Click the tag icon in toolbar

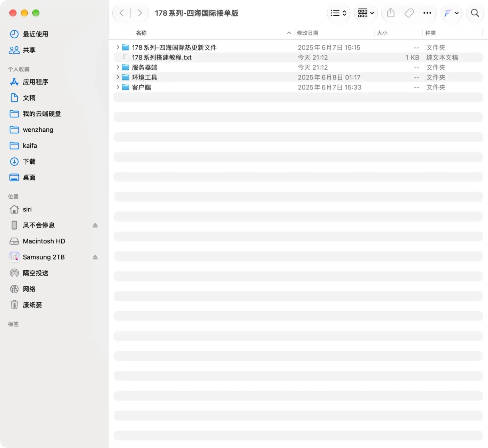[x=409, y=13]
